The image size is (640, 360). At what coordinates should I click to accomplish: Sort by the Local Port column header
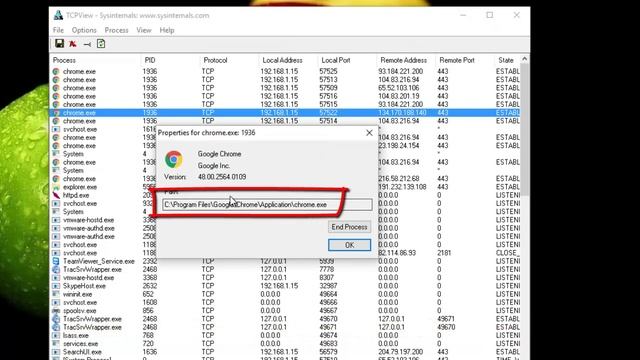click(347, 60)
